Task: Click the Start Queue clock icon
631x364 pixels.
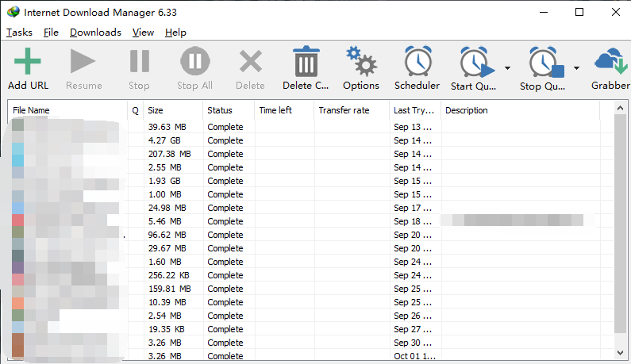Action: pos(474,62)
